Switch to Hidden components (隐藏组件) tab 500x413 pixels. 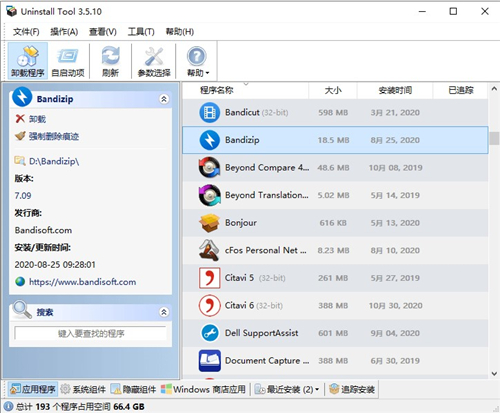point(133,389)
